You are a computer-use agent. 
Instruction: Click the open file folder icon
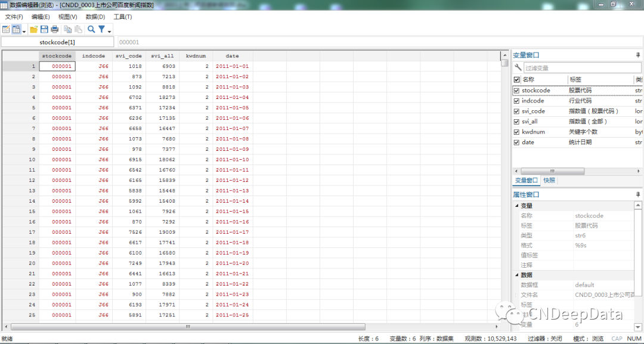[33, 29]
